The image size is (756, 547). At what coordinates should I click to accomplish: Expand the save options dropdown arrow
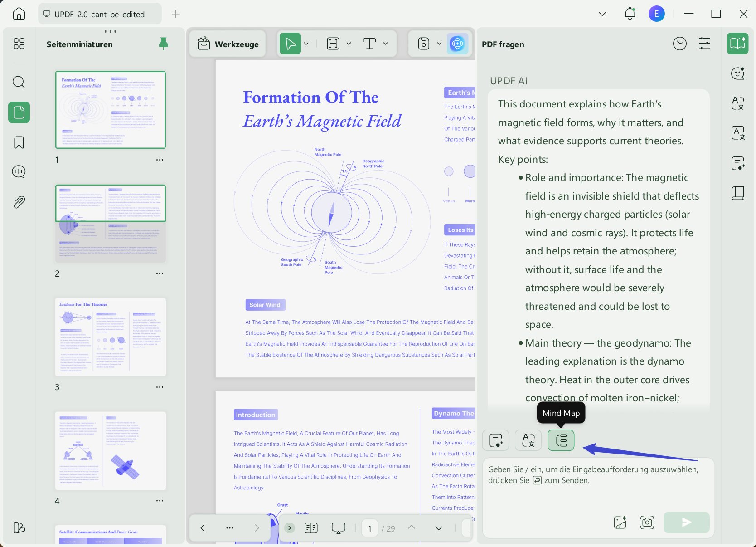pos(439,44)
